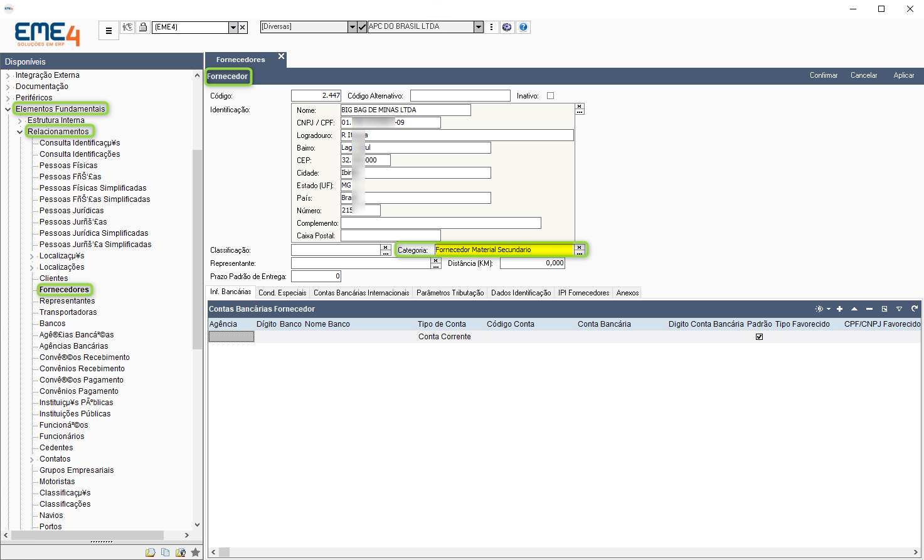Click the expand-window icon in grid toolbar
The width and height of the screenshot is (924, 560).
click(884, 309)
